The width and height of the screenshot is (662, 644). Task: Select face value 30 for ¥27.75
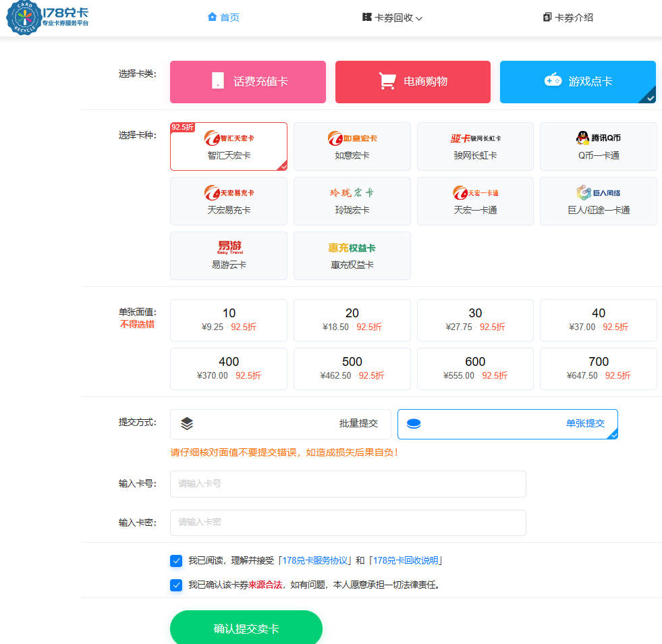tap(475, 320)
